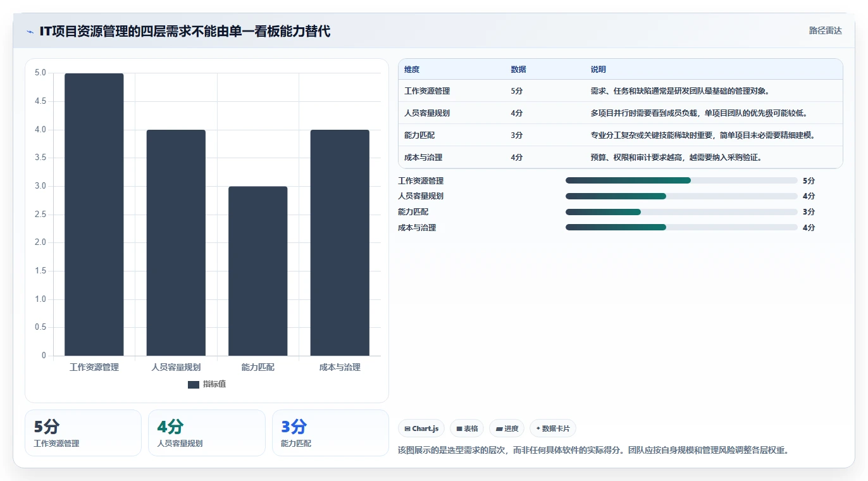868x481 pixels.
Task: Click the header icon beside the IT项目资源管理 title
Action: pos(30,31)
